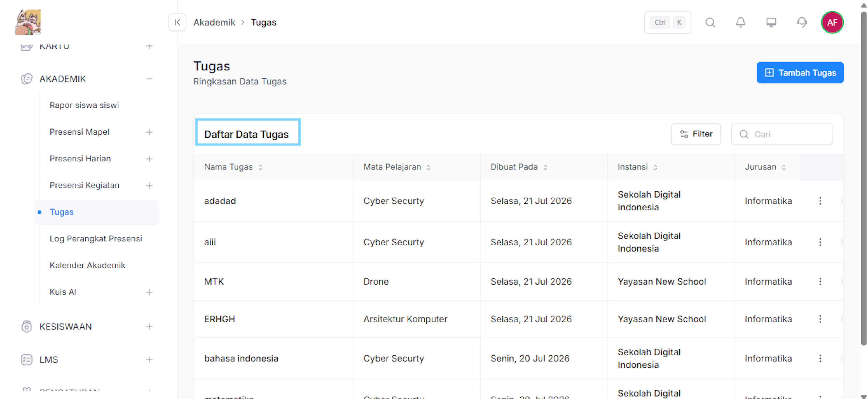Open the Kuis AI menu item
Image resolution: width=868 pixels, height=399 pixels.
click(63, 292)
